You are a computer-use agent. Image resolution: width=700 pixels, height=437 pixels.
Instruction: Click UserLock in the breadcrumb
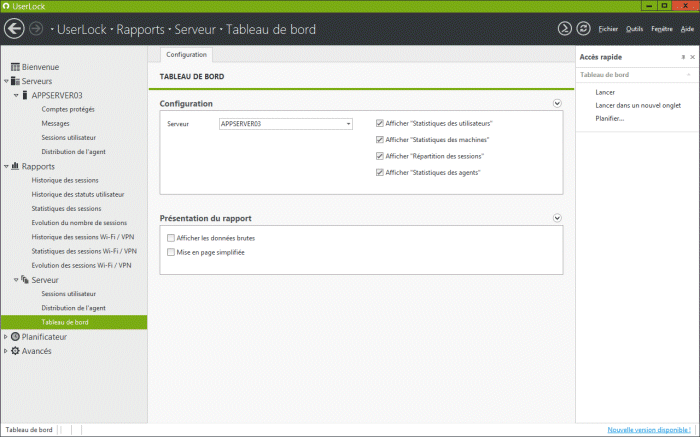pyautogui.click(x=82, y=29)
